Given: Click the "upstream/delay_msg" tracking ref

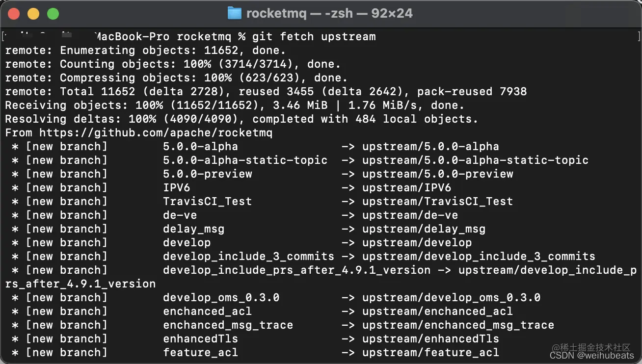Looking at the screenshot, I should [424, 229].
